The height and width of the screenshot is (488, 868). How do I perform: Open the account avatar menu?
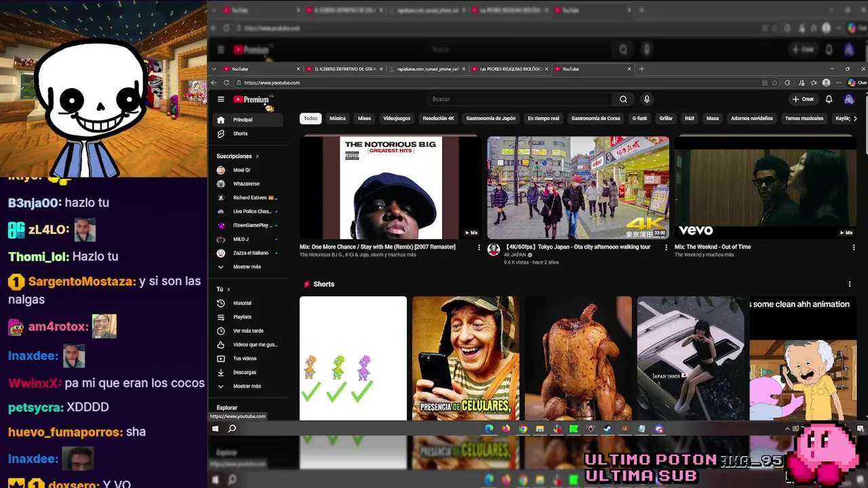click(849, 100)
